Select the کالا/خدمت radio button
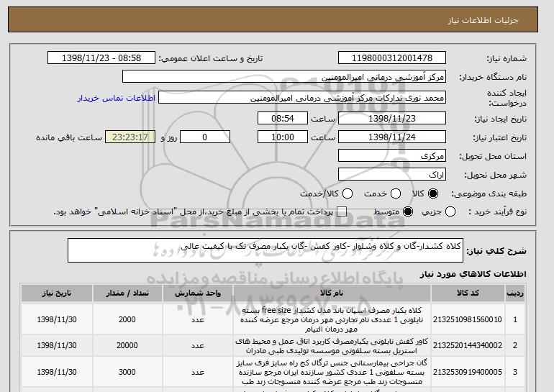 pyautogui.click(x=348, y=193)
